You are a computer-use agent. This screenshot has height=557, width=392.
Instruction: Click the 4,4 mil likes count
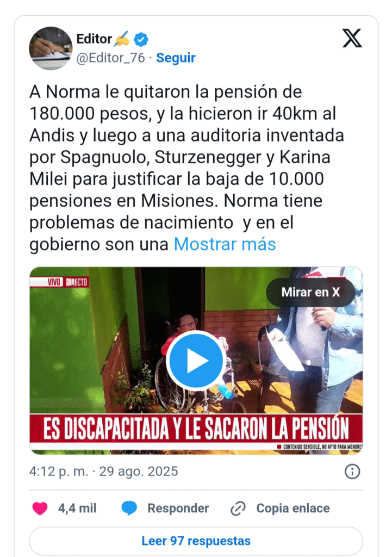pyautogui.click(x=77, y=509)
